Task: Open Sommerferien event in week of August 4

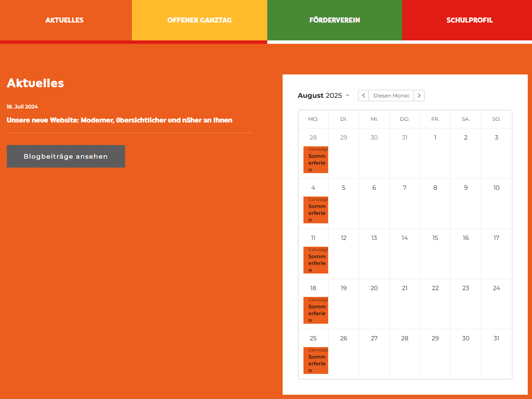Action: 316,210
